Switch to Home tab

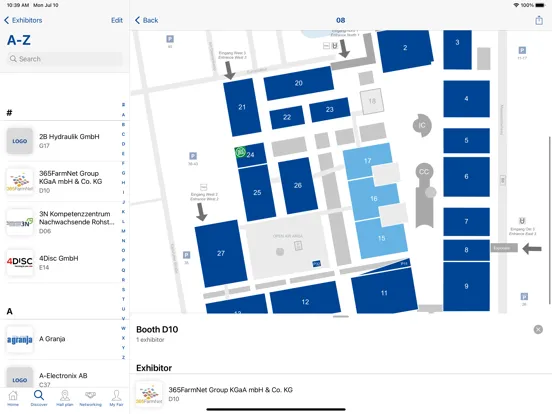(13, 398)
